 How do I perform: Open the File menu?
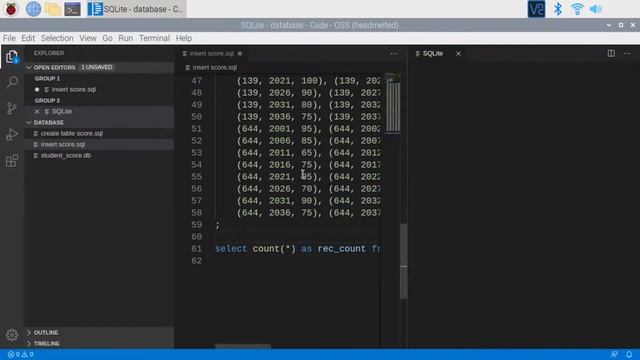coord(9,38)
